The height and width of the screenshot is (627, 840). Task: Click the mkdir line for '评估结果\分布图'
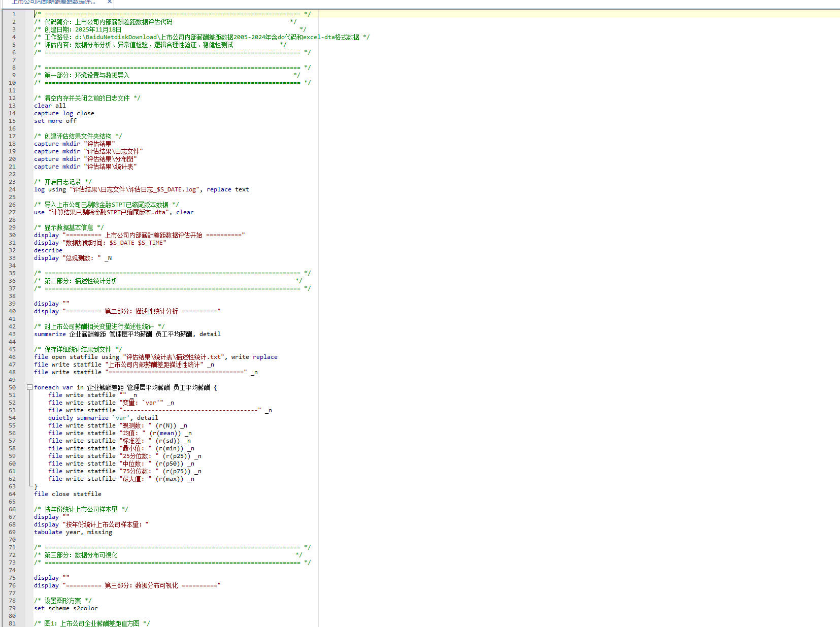[85, 159]
